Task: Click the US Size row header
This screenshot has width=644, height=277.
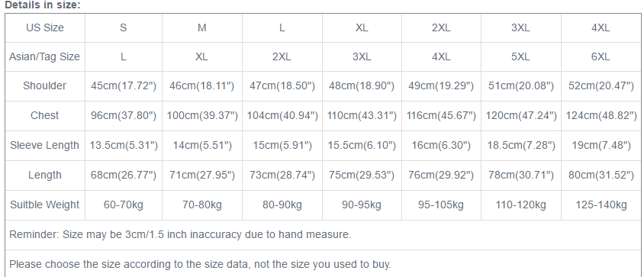Action: click(45, 28)
